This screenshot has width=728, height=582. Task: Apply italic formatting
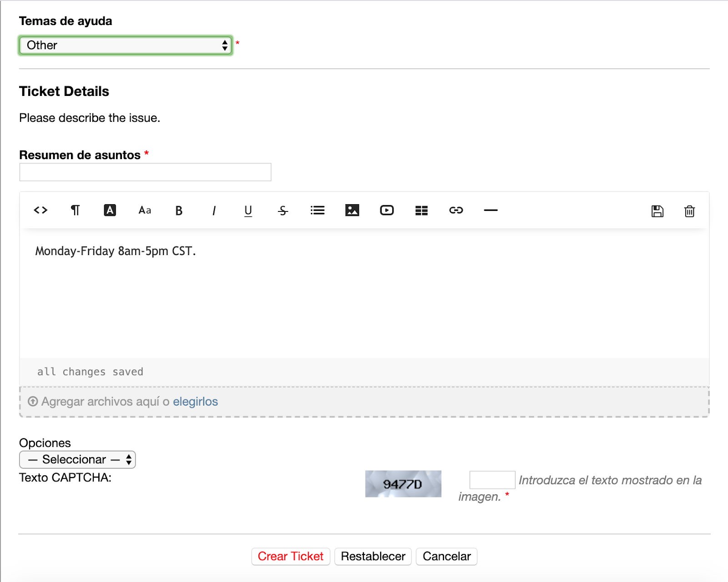tap(213, 210)
